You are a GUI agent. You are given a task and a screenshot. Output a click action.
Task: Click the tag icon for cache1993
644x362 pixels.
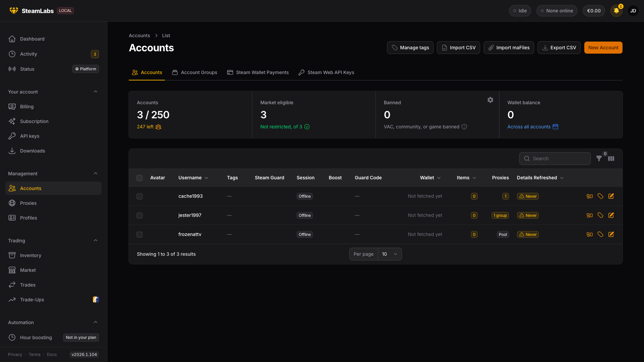[600, 196]
